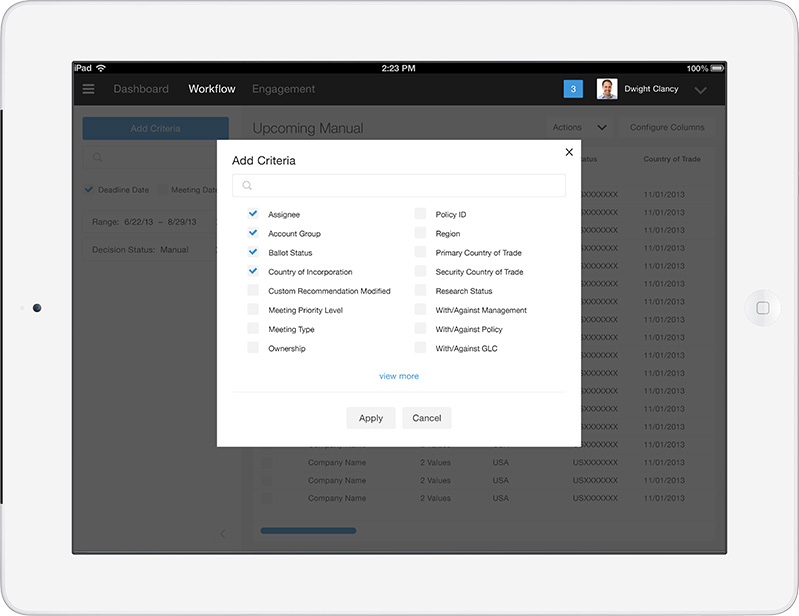The height and width of the screenshot is (616, 799).
Task: Go to the Engagement tab
Action: tap(283, 89)
